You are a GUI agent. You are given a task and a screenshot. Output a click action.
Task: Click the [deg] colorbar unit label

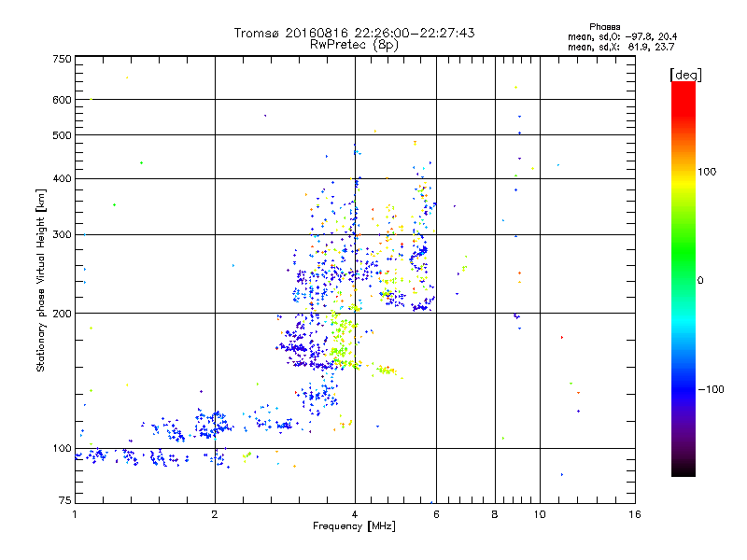coord(685,74)
